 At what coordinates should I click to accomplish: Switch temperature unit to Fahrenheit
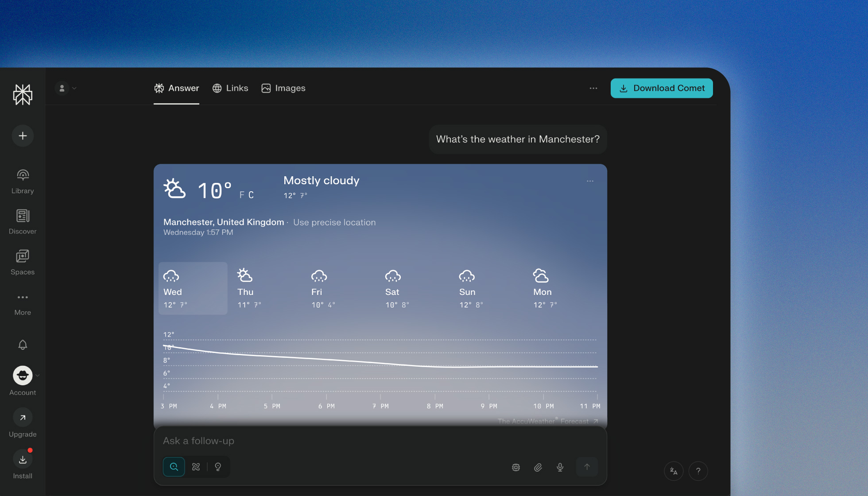point(242,195)
